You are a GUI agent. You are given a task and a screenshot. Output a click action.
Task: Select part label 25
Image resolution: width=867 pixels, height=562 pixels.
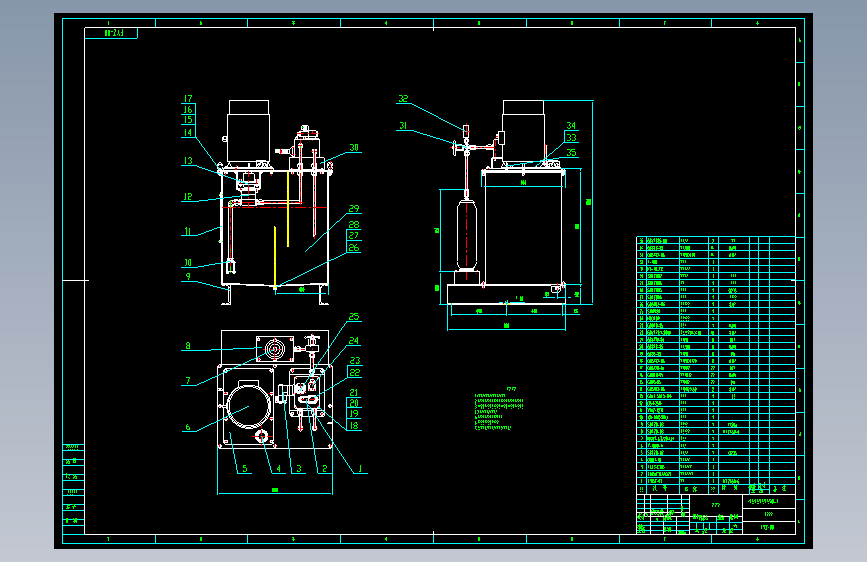tap(354, 317)
